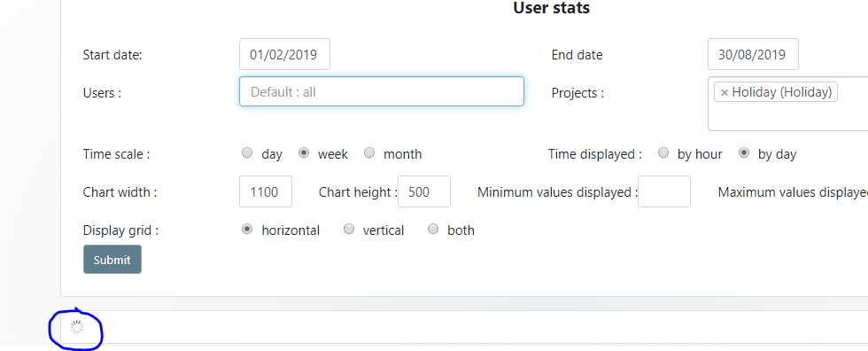Choose the week time scale option
Image resolution: width=868 pixels, height=351 pixels.
[x=303, y=153]
